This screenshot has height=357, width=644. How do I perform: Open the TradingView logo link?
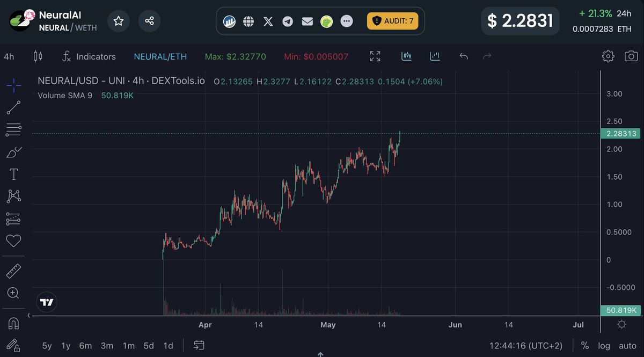(x=47, y=302)
